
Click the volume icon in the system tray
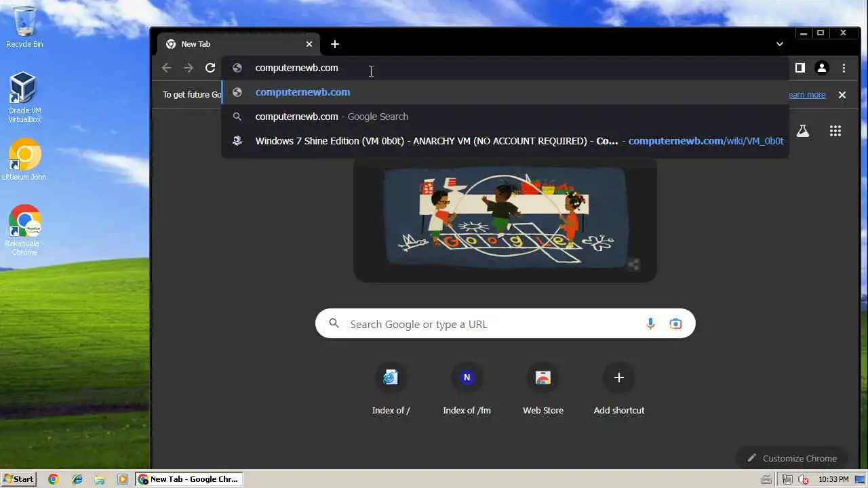click(x=804, y=479)
